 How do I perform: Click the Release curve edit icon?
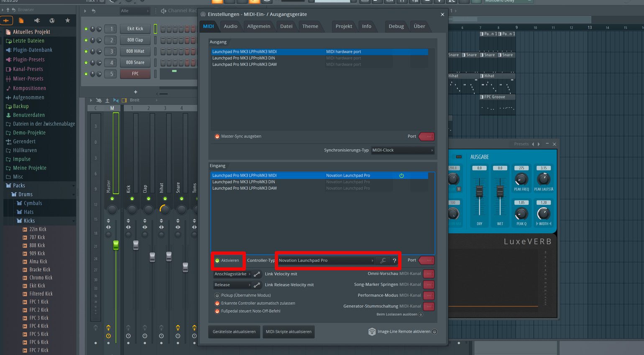coord(257,285)
